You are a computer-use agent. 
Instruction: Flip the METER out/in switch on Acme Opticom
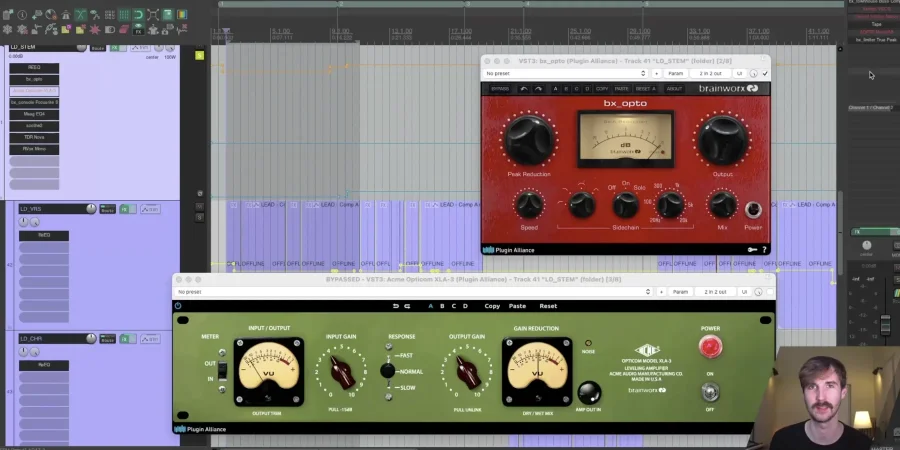click(x=222, y=370)
